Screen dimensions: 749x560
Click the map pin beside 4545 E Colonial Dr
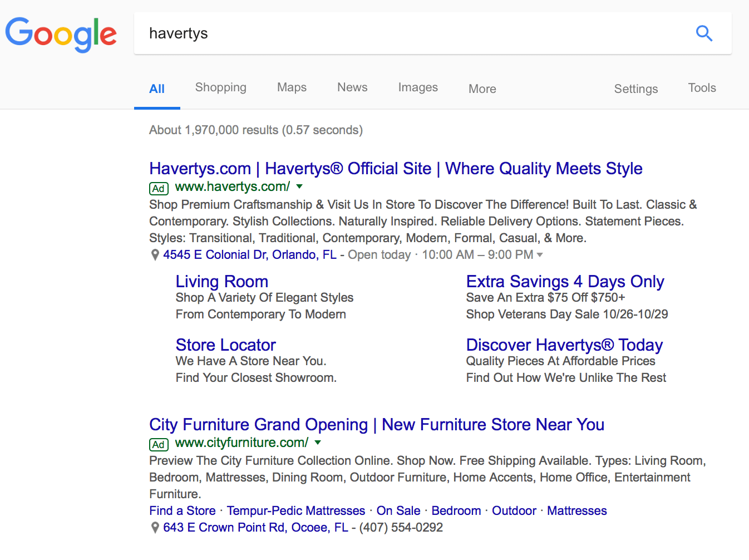(x=155, y=255)
